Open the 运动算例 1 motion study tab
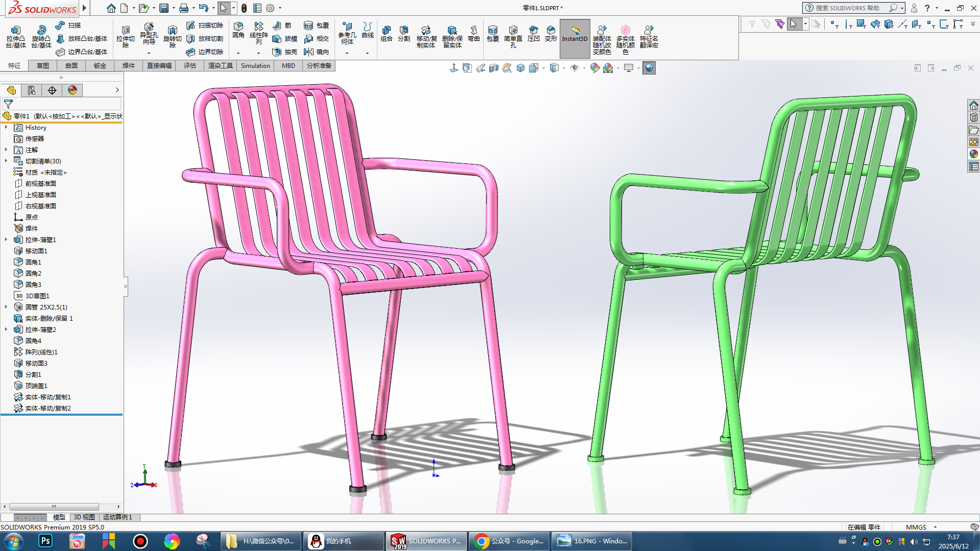This screenshot has height=551, width=980. click(117, 517)
